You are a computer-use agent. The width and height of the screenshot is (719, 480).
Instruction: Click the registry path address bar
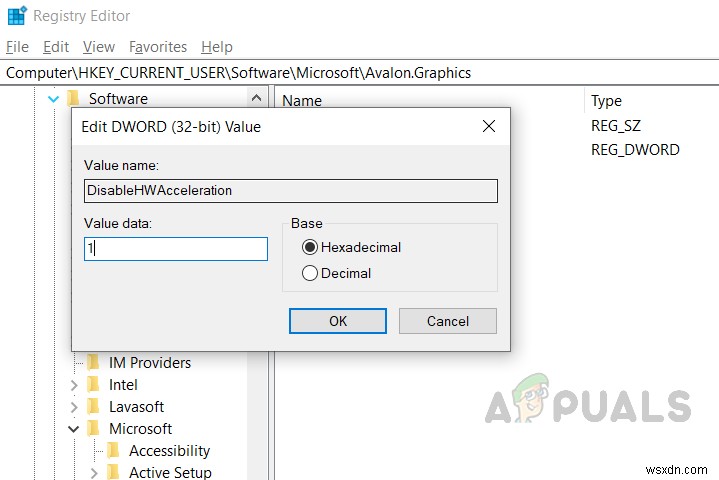[x=360, y=73]
